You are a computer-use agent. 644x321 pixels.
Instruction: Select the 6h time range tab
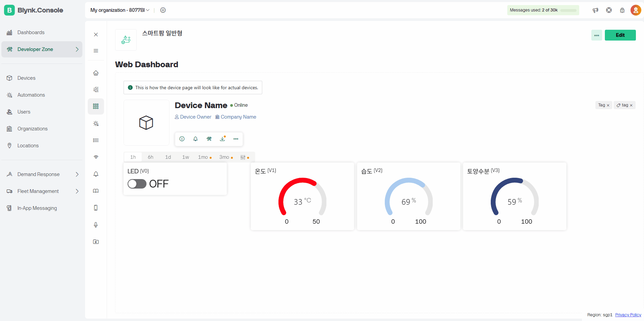coord(151,157)
